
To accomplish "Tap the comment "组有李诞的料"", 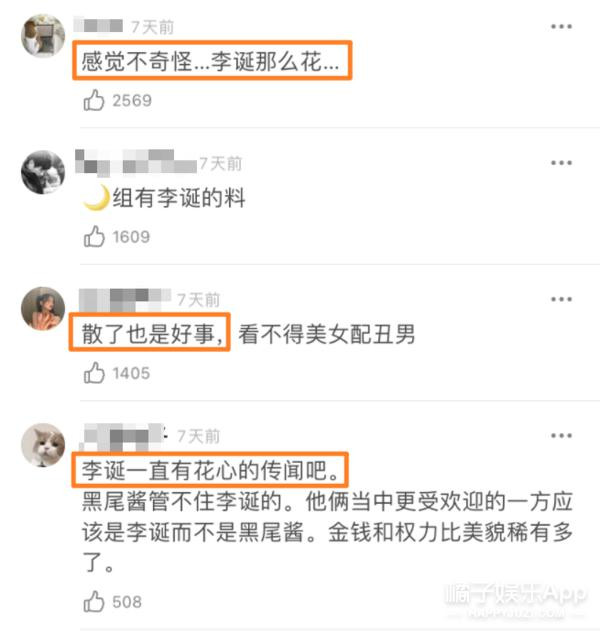I will tap(164, 198).
